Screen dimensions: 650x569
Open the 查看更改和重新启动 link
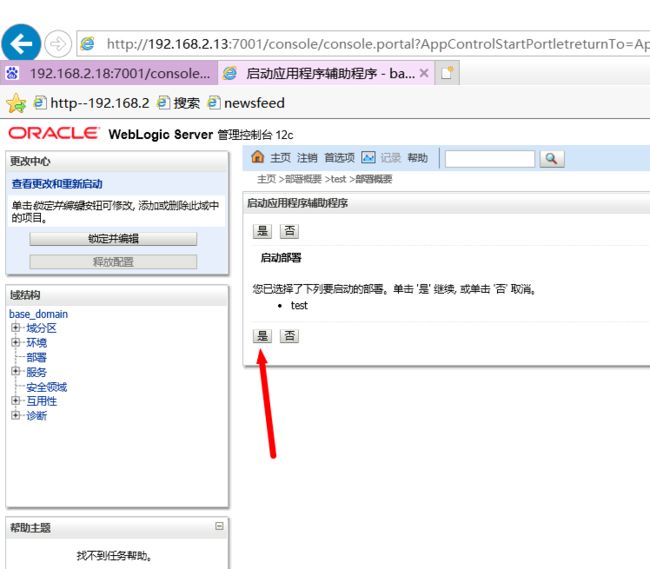click(x=57, y=184)
